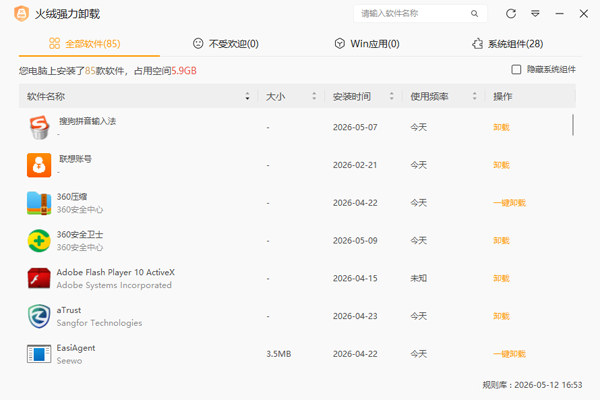Click install date 2026-02-21
This screenshot has width=600, height=400.
point(355,165)
